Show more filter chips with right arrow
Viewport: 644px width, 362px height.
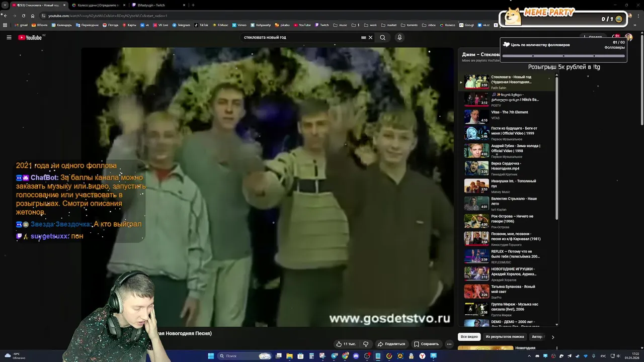click(552, 337)
